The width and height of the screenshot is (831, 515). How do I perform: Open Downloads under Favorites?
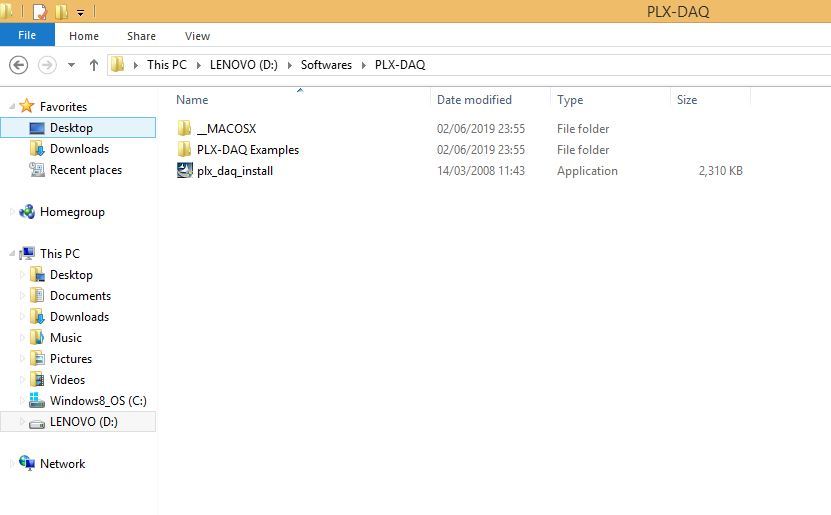pos(79,149)
